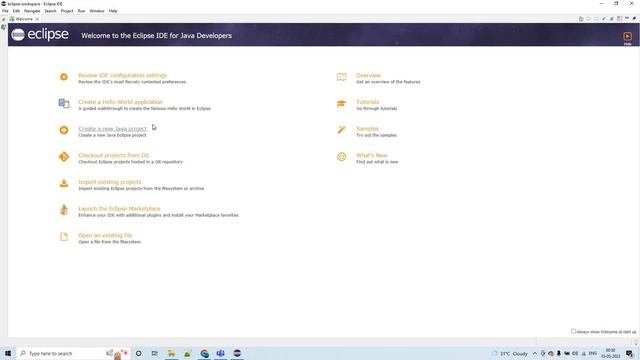This screenshot has width=640, height=360.
Task: Click the taskbar clock and date
Action: 610,353
